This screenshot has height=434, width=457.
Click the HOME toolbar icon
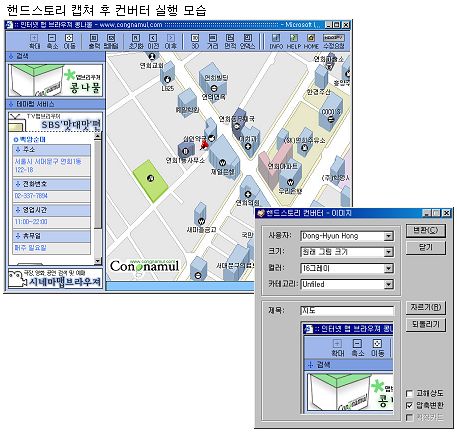click(311, 41)
